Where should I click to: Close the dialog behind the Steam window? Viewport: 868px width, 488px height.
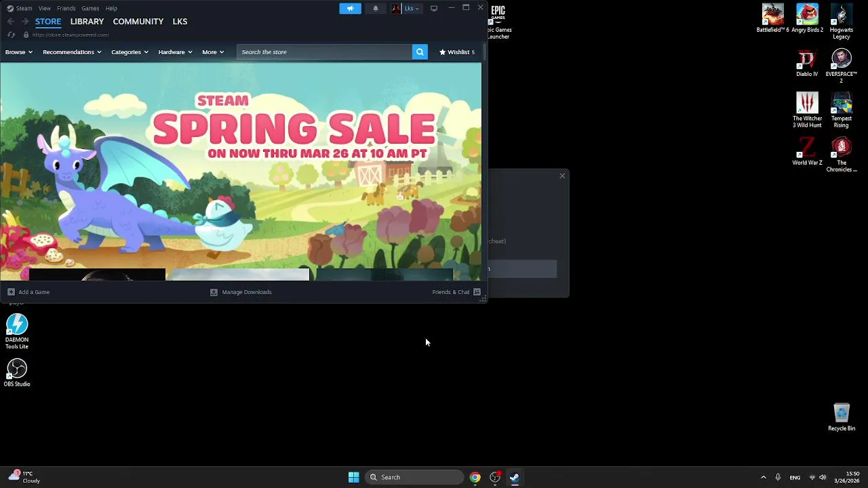[562, 176]
